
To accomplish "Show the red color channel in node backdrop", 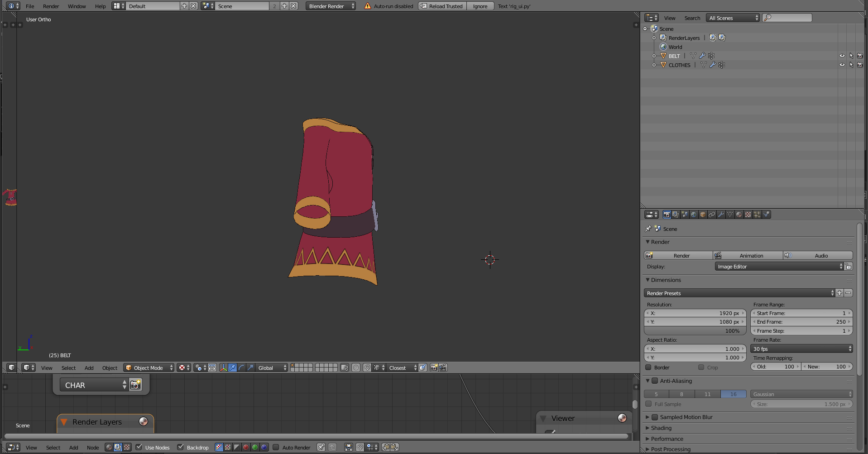I will tap(246, 447).
